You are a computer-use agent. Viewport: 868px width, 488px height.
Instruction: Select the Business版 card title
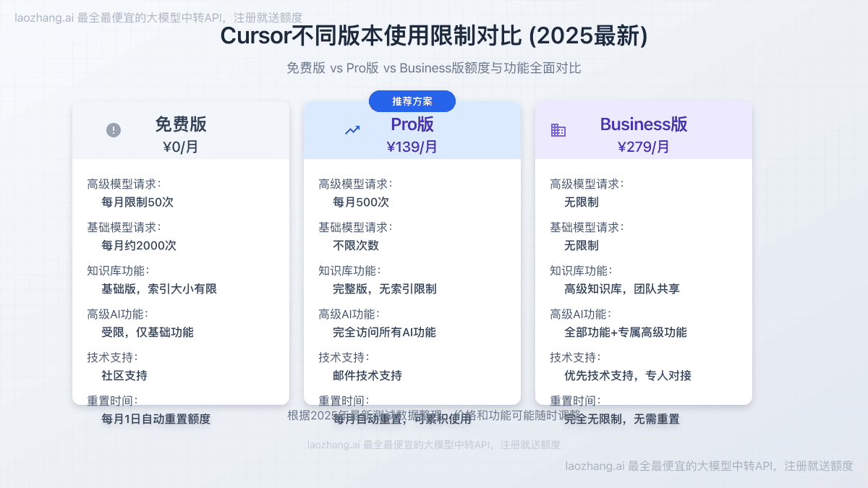644,124
